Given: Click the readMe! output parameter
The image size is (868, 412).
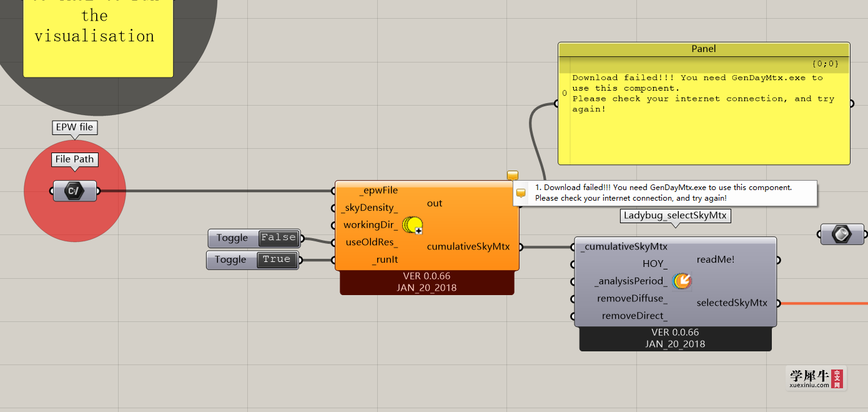Looking at the screenshot, I should pos(716,259).
